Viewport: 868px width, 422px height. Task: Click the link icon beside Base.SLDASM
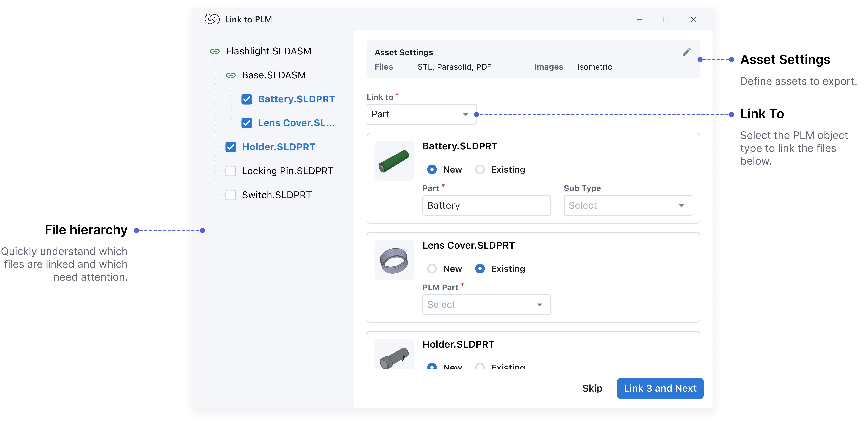(x=231, y=75)
